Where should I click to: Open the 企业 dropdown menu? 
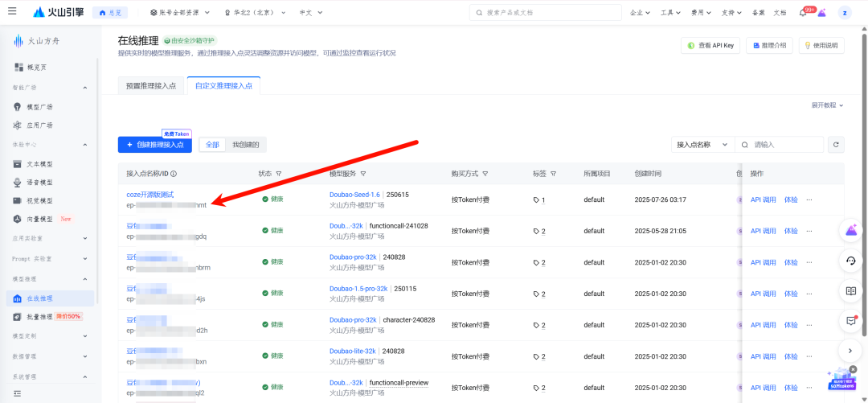coord(640,13)
